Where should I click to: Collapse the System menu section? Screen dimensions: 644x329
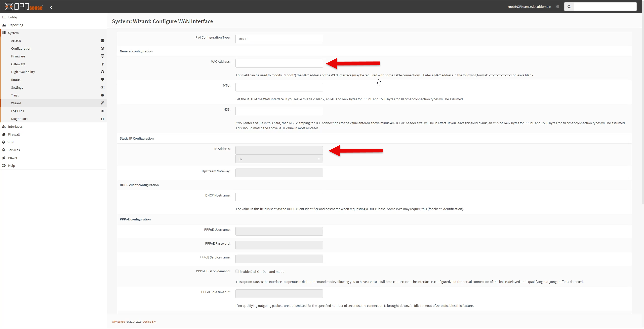coord(13,33)
